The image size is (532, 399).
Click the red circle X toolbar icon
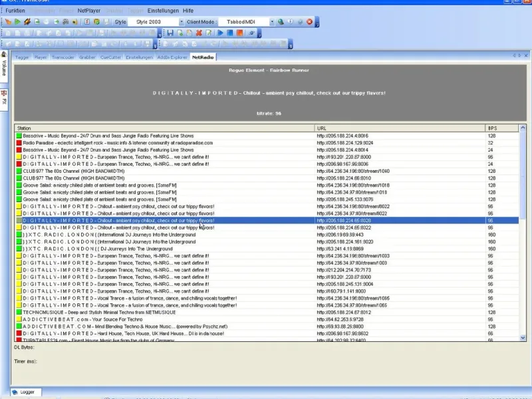[x=309, y=22]
